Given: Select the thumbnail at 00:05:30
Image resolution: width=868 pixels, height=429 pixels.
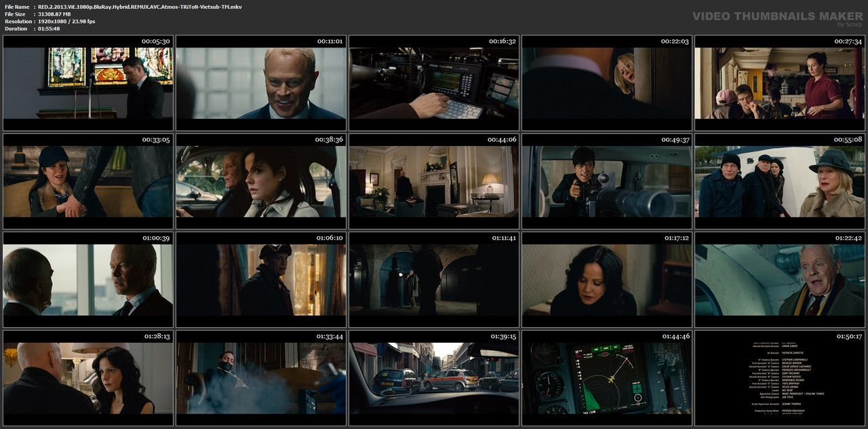Looking at the screenshot, I should pos(88,83).
